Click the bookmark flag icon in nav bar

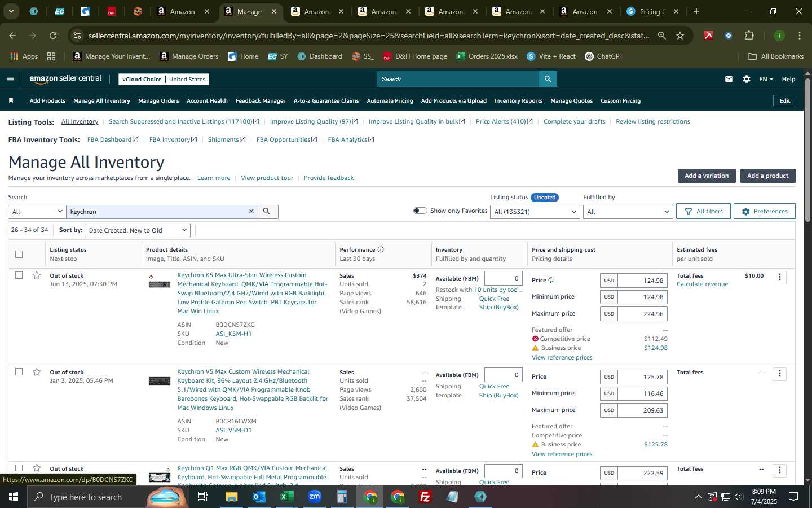click(x=11, y=100)
